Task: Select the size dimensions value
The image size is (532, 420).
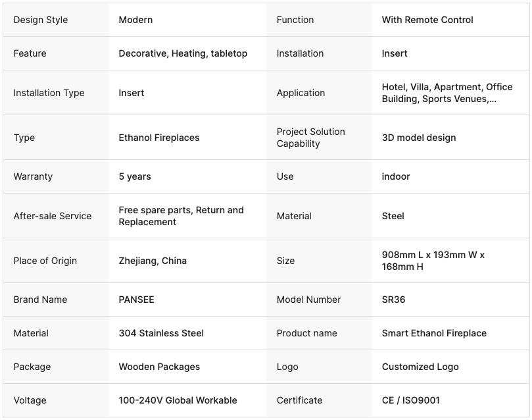Action: coord(433,261)
